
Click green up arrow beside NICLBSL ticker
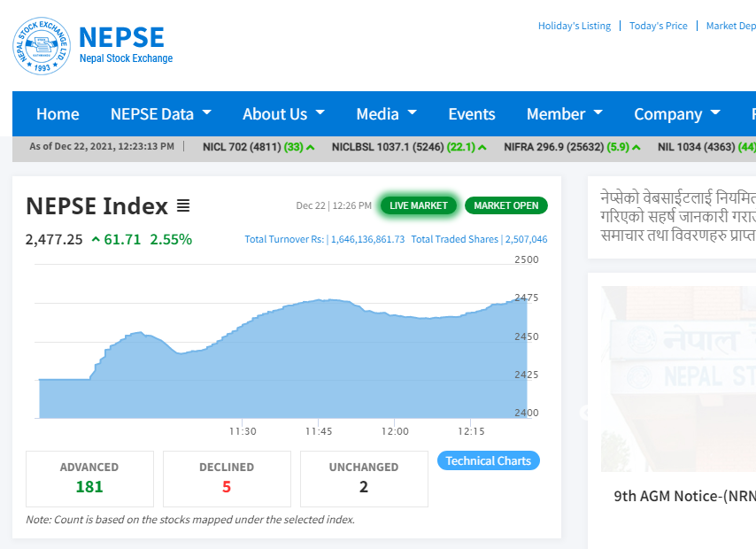pyautogui.click(x=482, y=147)
